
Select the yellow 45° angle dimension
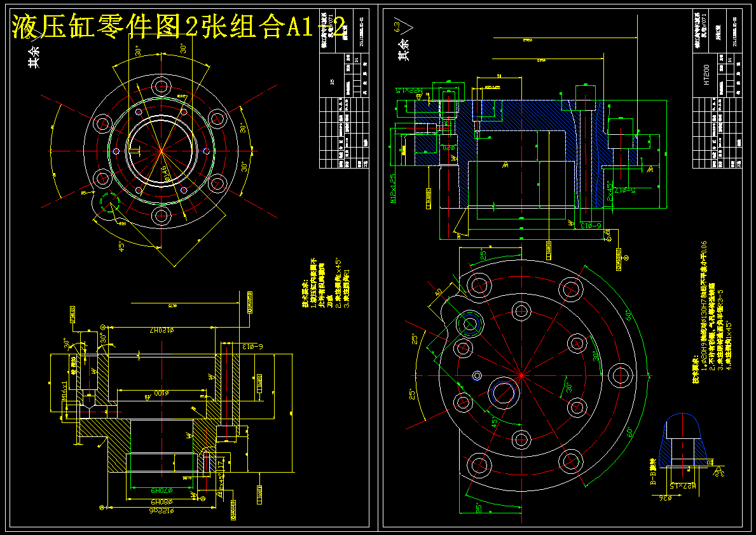[x=122, y=247]
